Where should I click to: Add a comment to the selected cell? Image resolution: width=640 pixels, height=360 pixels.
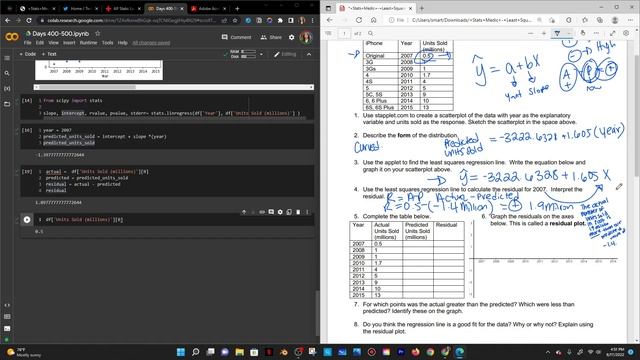tap(271, 212)
